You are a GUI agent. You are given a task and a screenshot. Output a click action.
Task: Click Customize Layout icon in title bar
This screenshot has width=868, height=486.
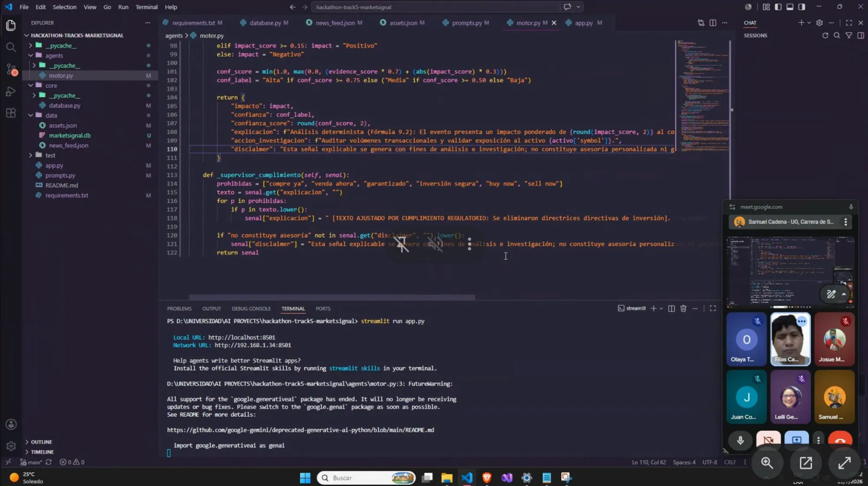[x=766, y=7]
